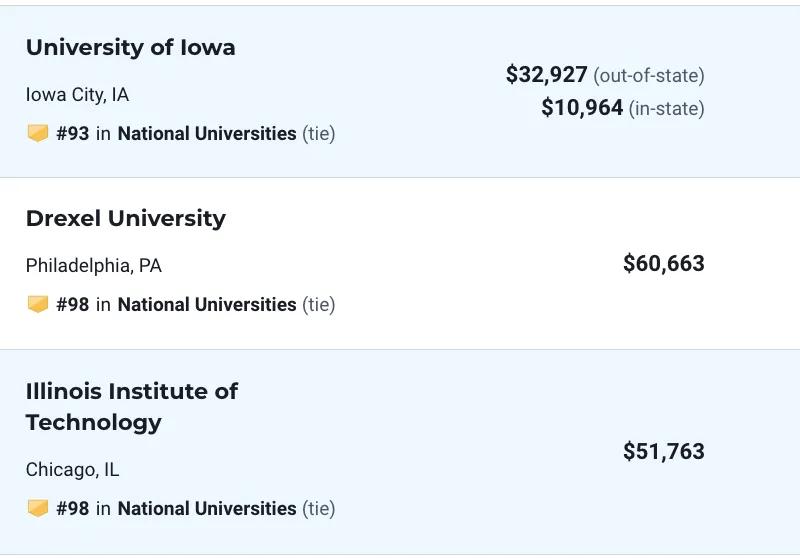
Task: Select University of Iowa's National Universities ranking link
Action: [207, 134]
